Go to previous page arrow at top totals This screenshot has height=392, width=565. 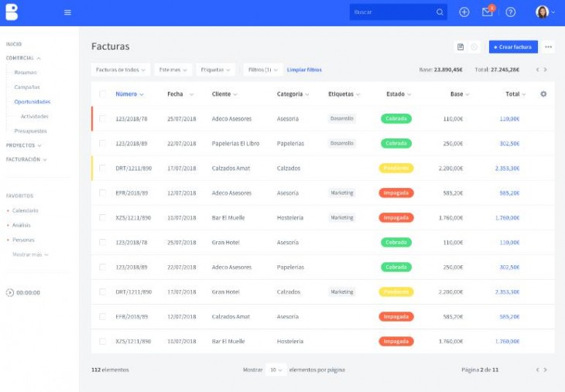point(538,70)
